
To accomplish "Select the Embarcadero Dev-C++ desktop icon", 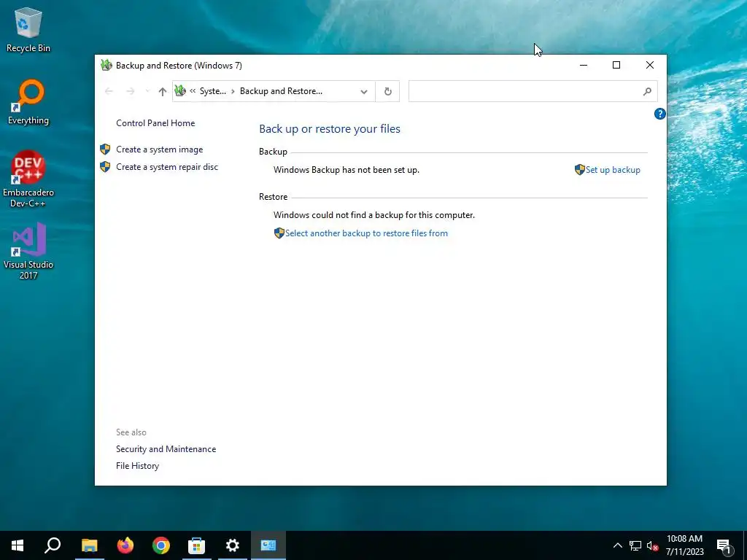I will (28, 179).
